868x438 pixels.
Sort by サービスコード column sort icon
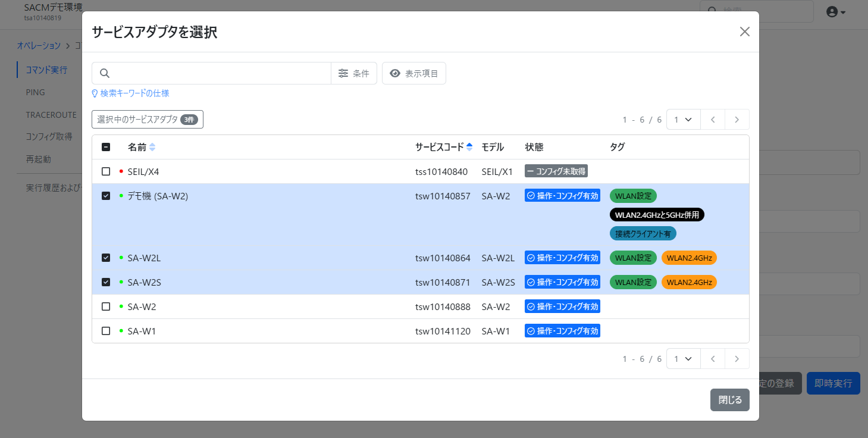pyautogui.click(x=469, y=148)
